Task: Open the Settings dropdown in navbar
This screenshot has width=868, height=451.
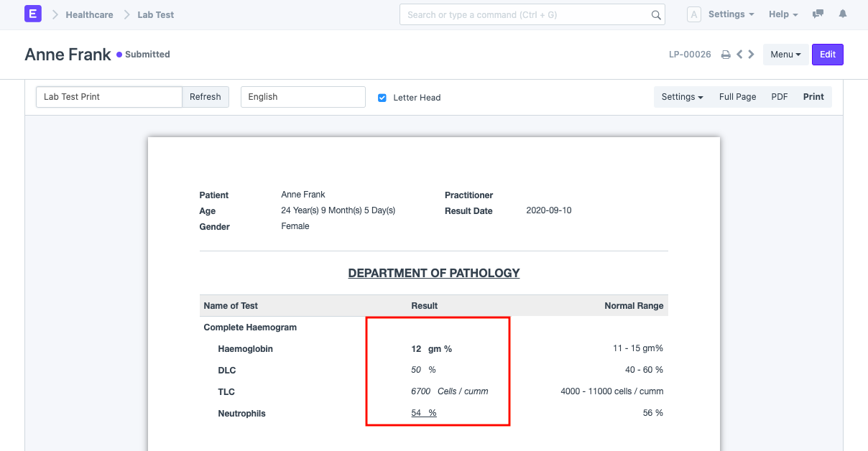Action: coord(731,14)
